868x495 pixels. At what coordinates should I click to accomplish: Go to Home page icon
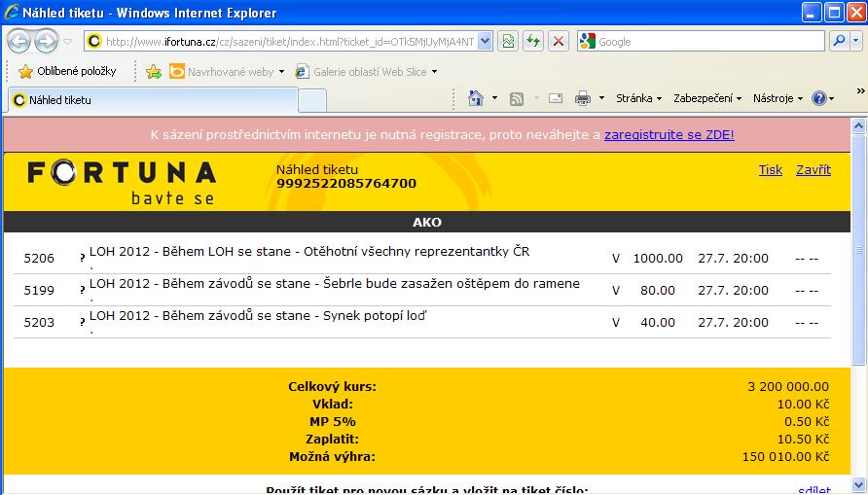click(x=476, y=98)
